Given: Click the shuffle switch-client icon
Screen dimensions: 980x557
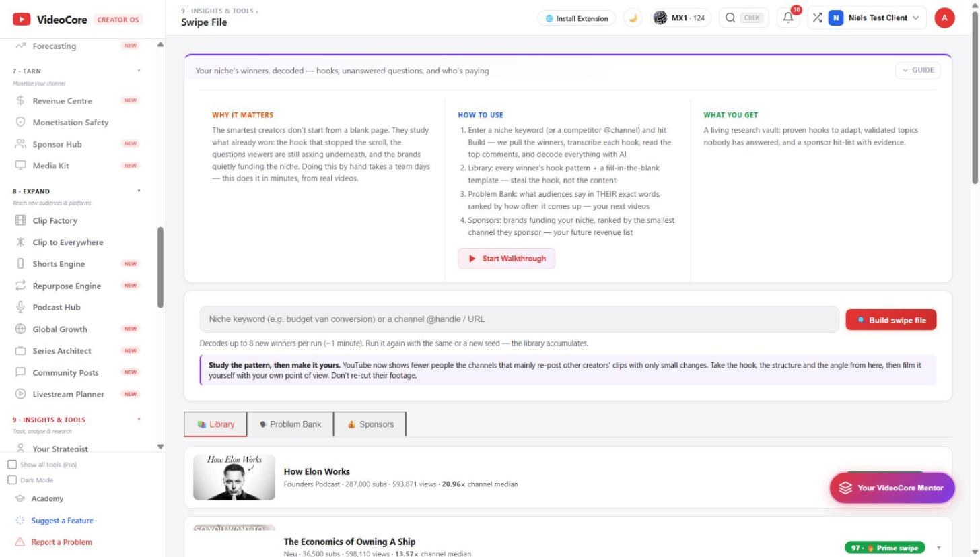Looking at the screenshot, I should [817, 18].
